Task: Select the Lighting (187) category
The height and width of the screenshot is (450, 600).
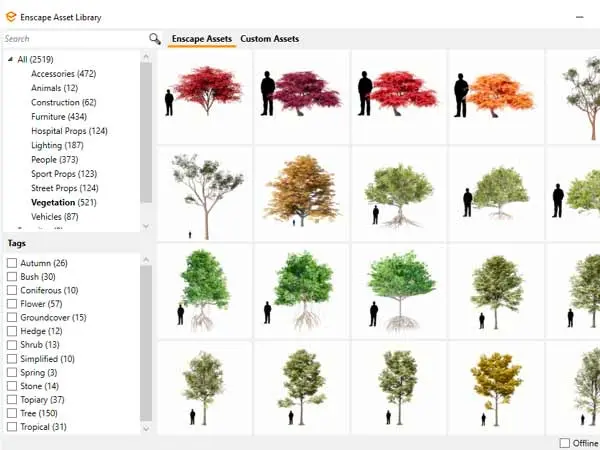Action: click(57, 145)
